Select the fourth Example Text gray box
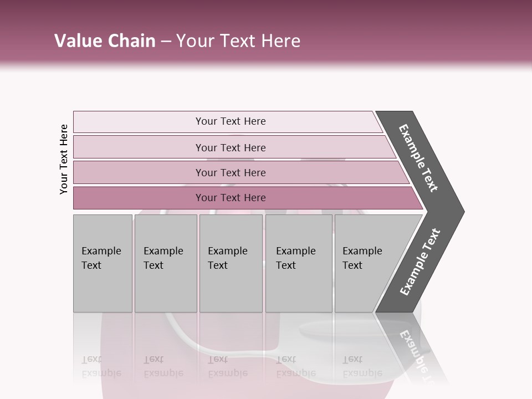Screen dimensions: 532x399 298,263
